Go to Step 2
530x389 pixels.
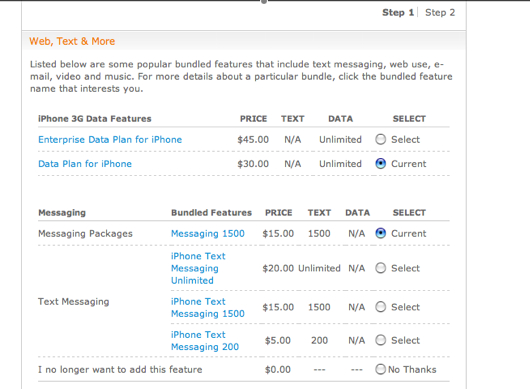tap(440, 13)
